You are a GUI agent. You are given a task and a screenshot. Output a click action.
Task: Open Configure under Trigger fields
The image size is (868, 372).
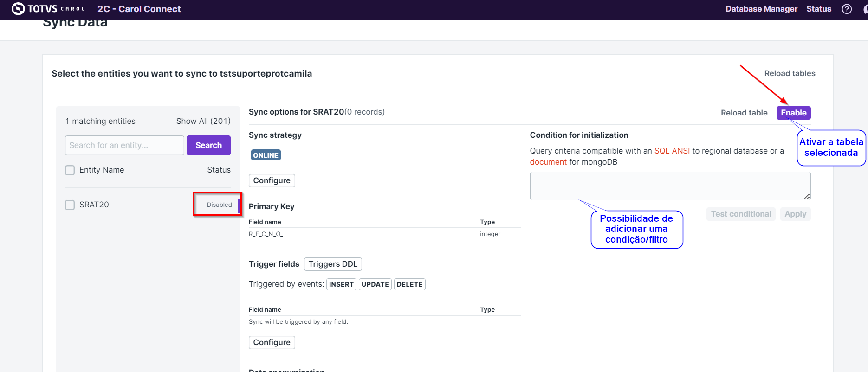[x=272, y=342]
